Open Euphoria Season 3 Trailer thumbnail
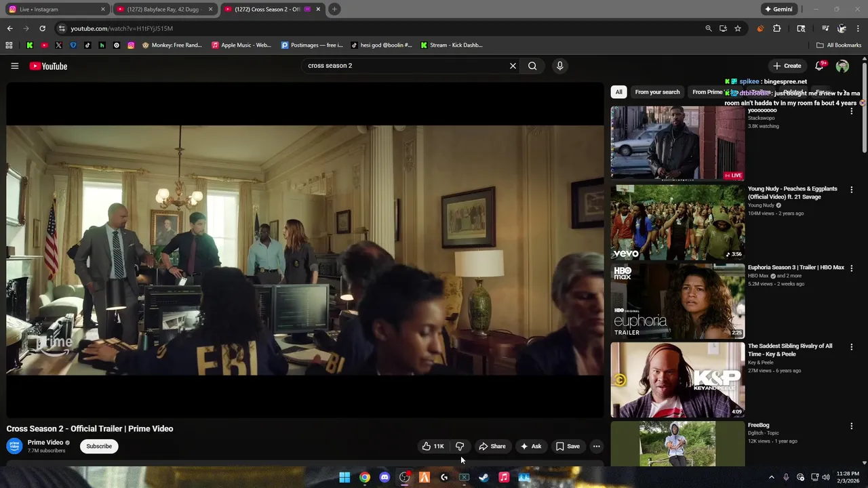Image resolution: width=868 pixels, height=488 pixels. point(677,301)
